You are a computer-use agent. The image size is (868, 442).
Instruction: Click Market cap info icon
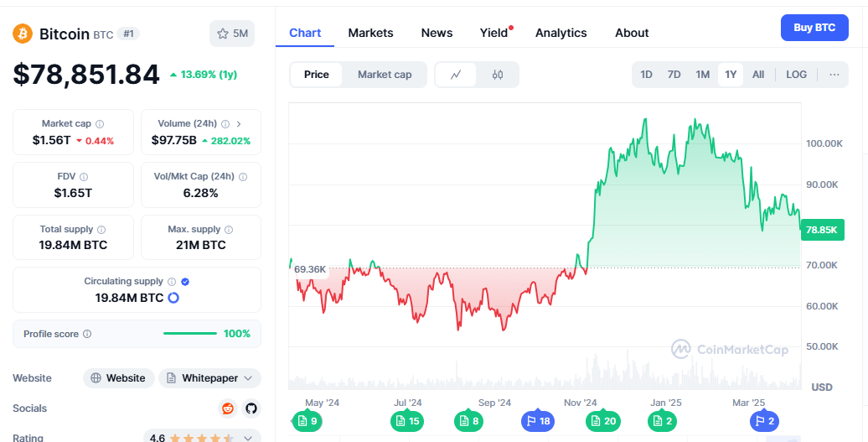point(100,124)
